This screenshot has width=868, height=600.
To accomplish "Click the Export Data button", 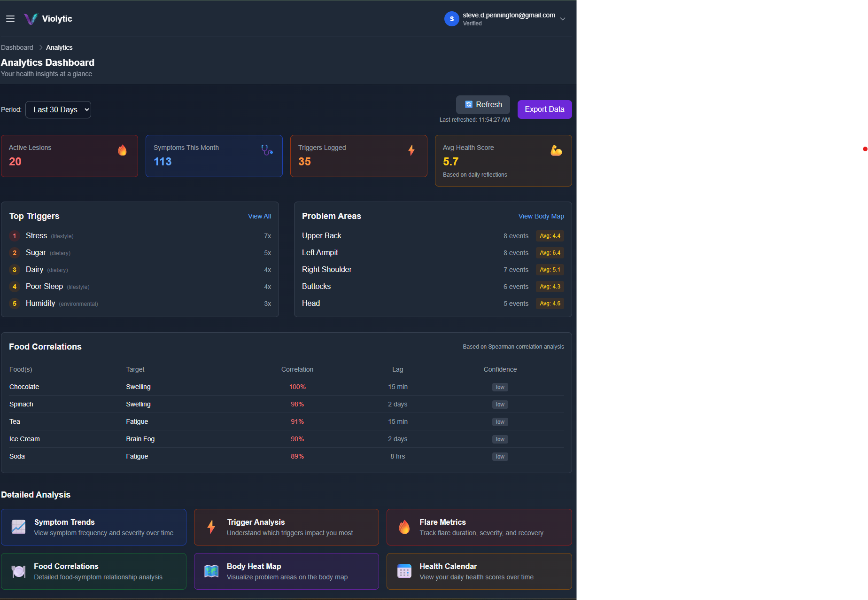I will 544,109.
